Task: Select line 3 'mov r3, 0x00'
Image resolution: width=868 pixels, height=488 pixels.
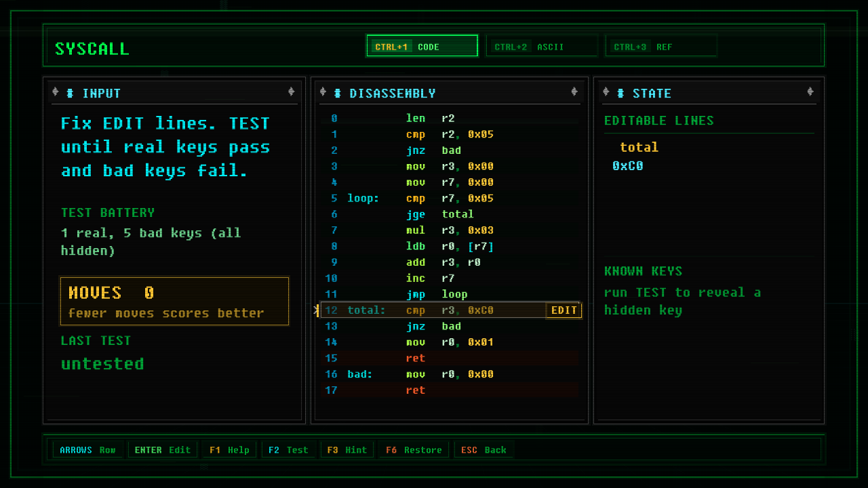Action: (450, 166)
